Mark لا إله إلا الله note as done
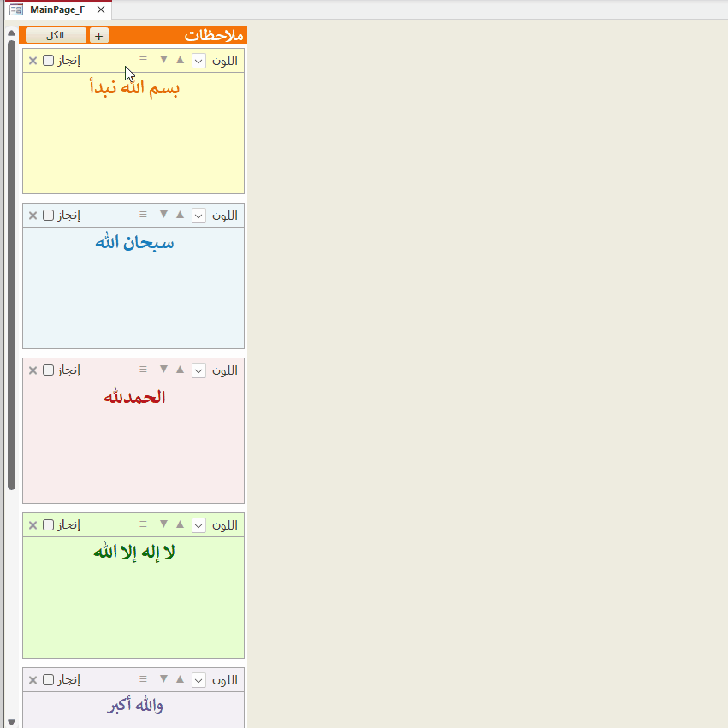This screenshot has width=728, height=728. (49, 525)
